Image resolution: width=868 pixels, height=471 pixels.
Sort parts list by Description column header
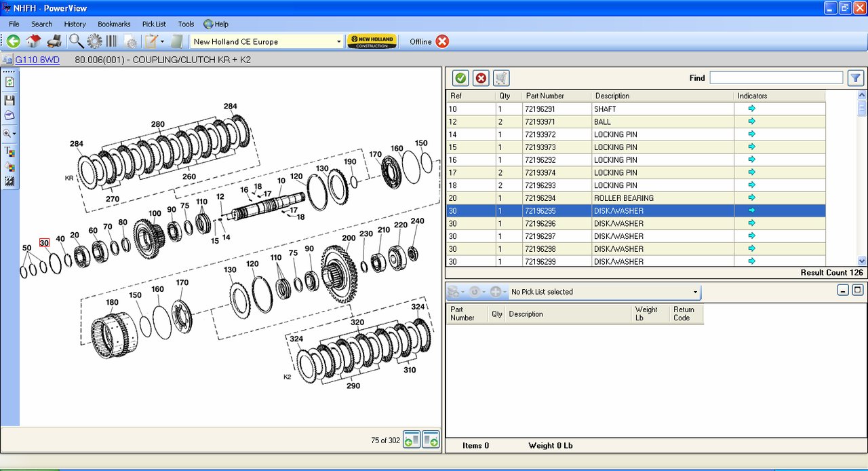(663, 96)
